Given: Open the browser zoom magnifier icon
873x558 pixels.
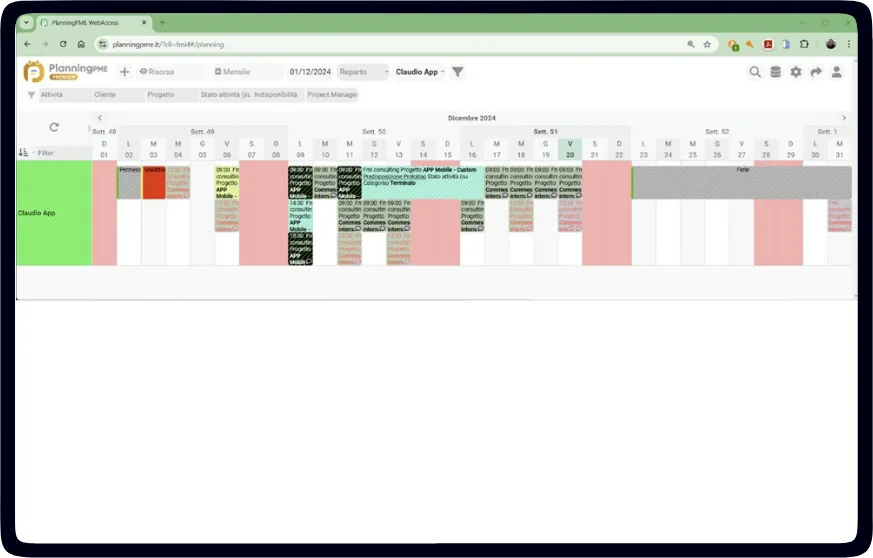Looking at the screenshot, I should [691, 44].
